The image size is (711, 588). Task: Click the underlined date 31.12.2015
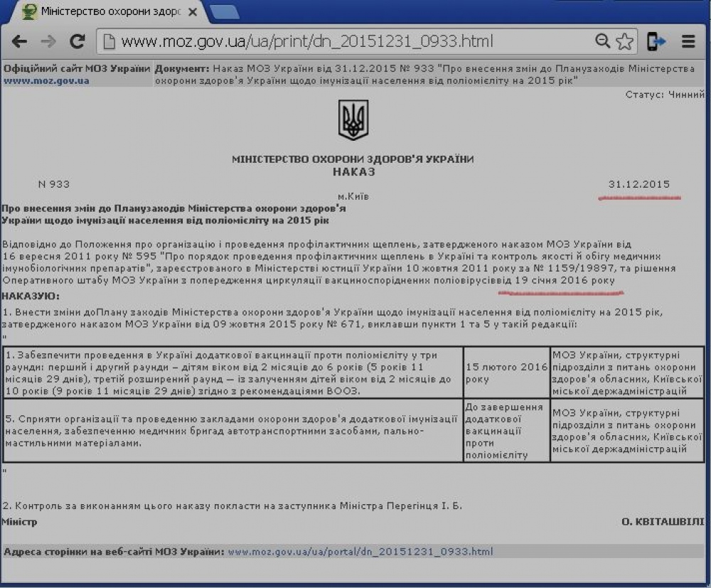tap(639, 184)
